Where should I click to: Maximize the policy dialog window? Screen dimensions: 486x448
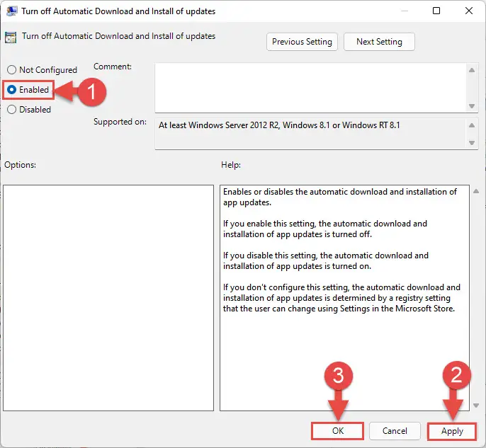point(436,11)
